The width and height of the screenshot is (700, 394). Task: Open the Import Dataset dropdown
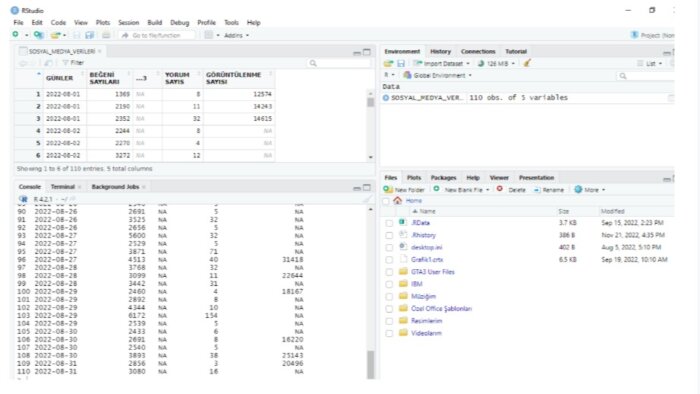pyautogui.click(x=442, y=63)
